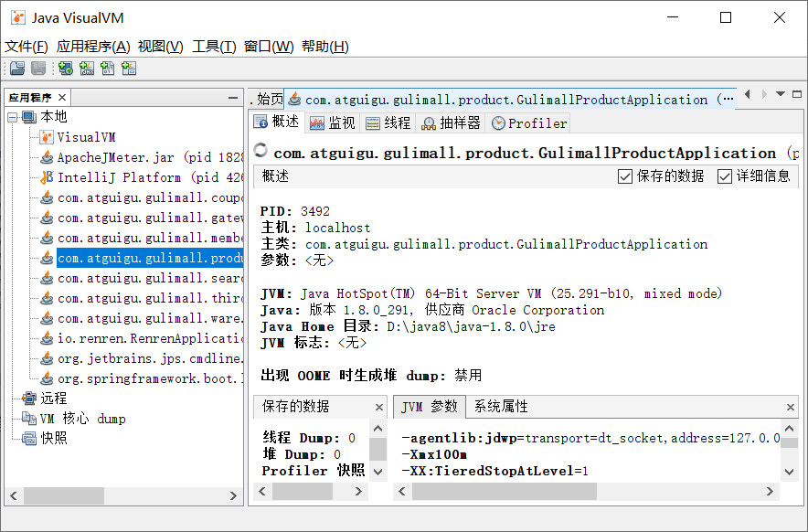Click scroll-right arrow under JVM 参数 panel
Image resolution: width=808 pixels, height=532 pixels.
tap(770, 491)
